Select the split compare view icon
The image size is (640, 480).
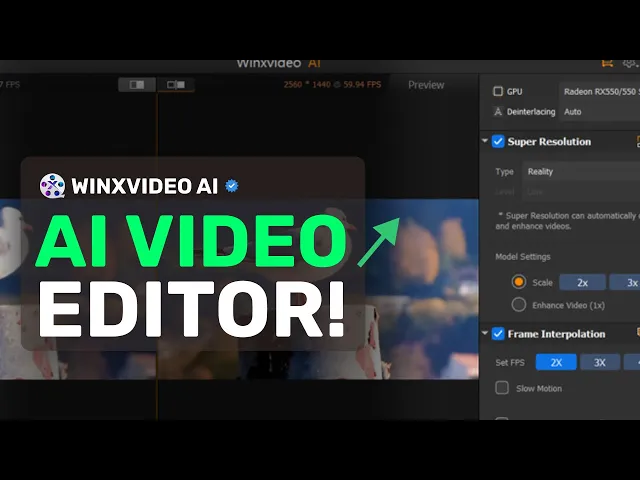(176, 84)
